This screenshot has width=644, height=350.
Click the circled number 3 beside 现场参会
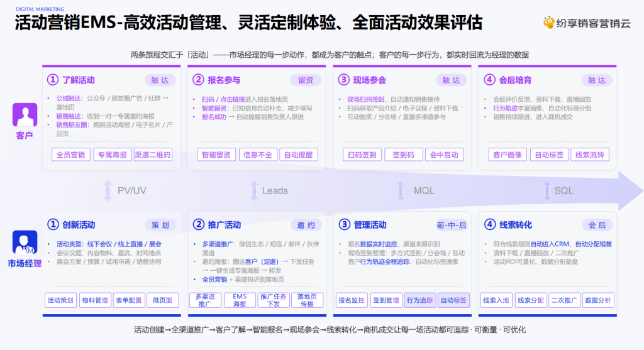[344, 80]
